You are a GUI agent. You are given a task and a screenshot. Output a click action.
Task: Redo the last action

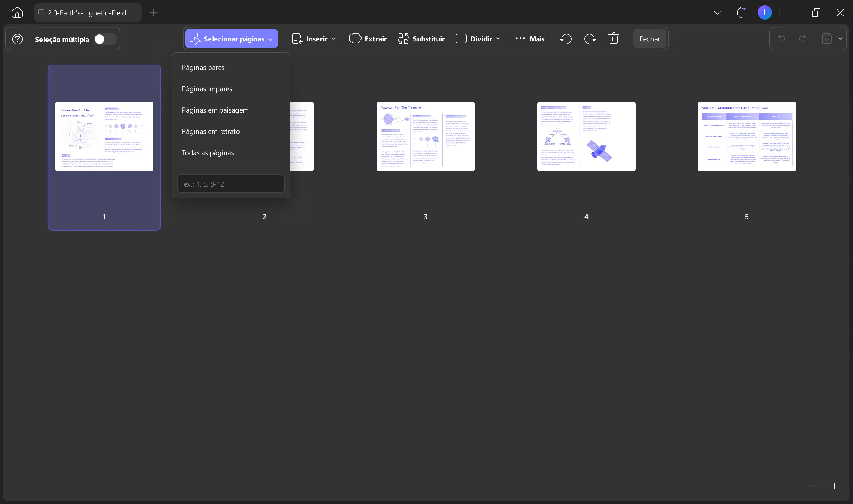(802, 38)
